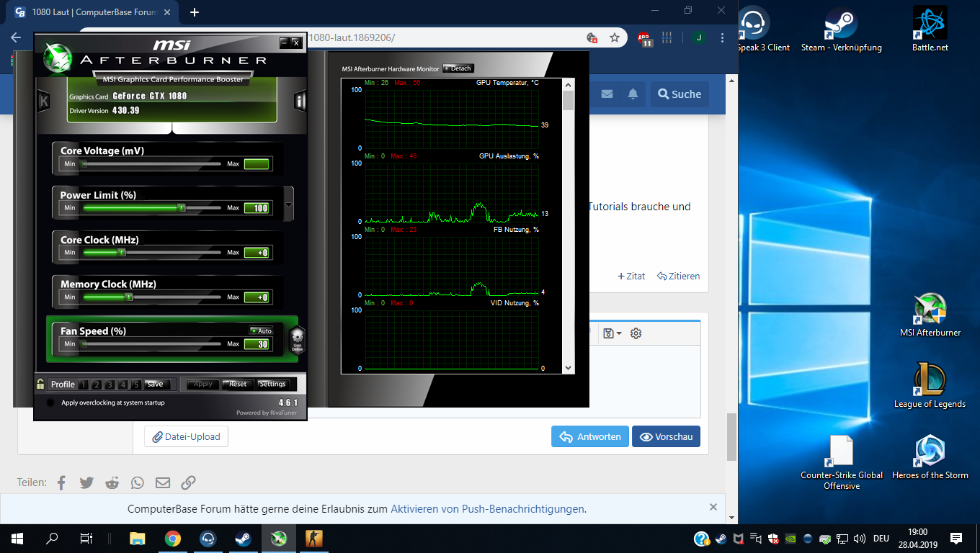Screen dimensions: 980x553
Task: Click the Zitieren link on the post
Action: [678, 276]
